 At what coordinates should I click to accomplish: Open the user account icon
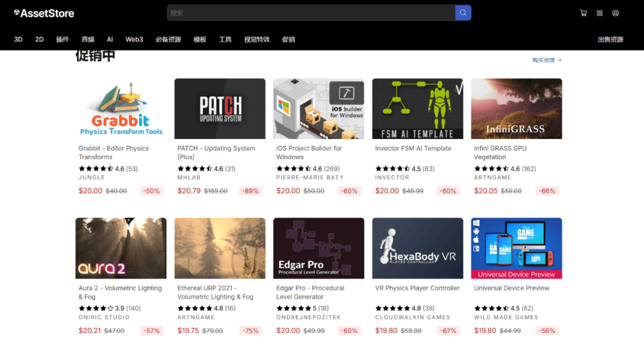[x=615, y=13]
